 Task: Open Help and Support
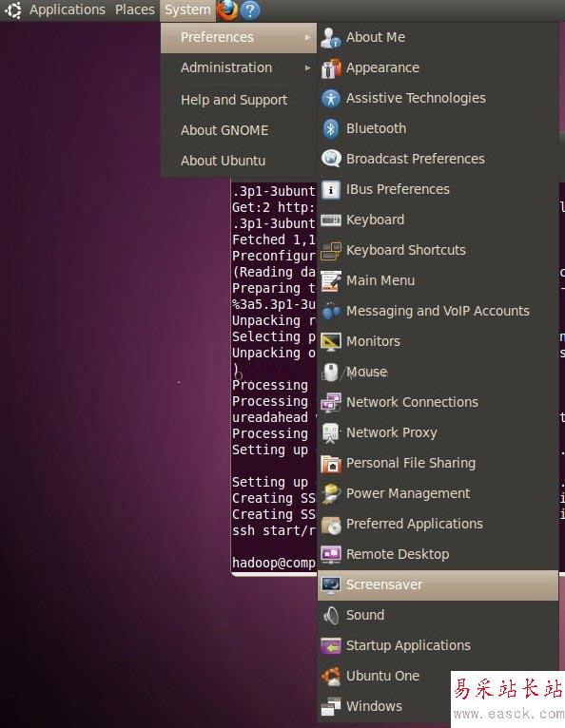pos(239,100)
